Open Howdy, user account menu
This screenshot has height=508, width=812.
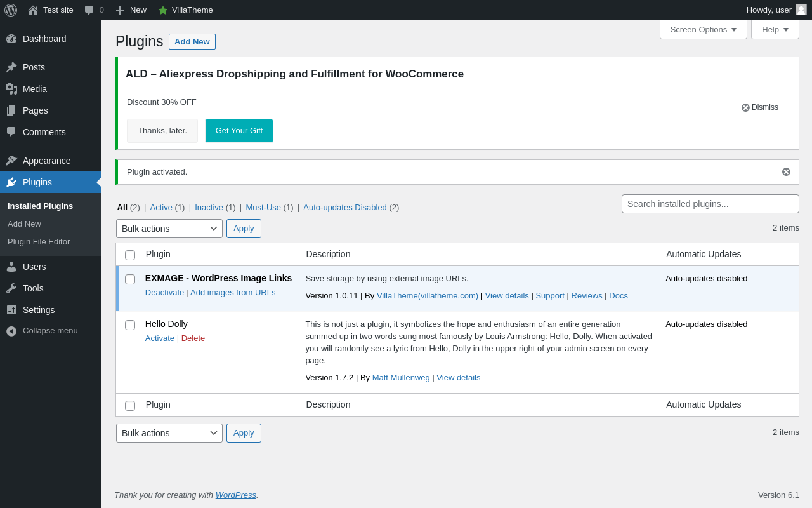pos(776,10)
